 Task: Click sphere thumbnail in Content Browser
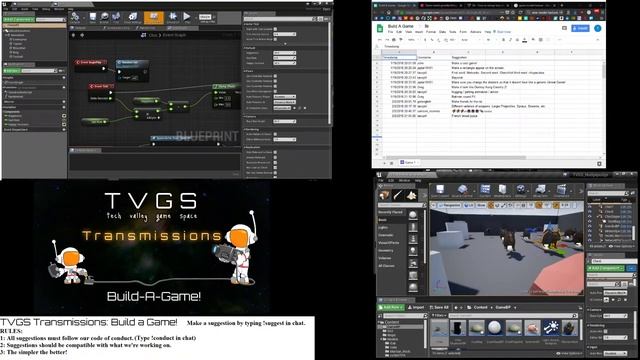coord(494,328)
